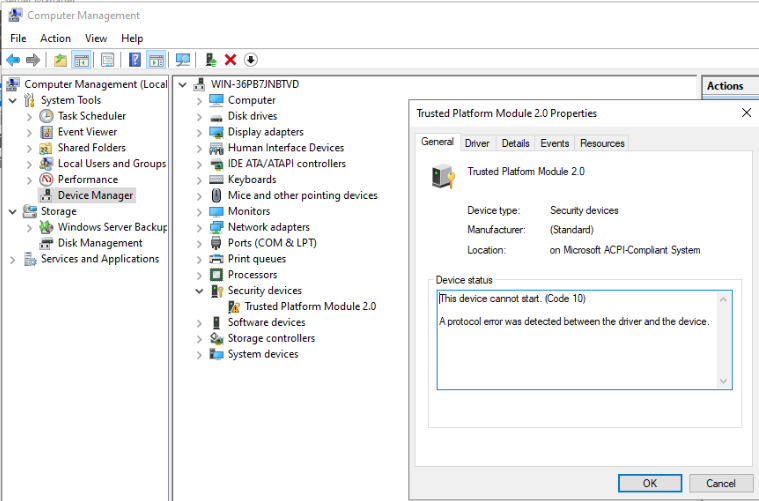Switch to the Driver tab
Image resolution: width=759 pixels, height=501 pixels.
coord(477,143)
